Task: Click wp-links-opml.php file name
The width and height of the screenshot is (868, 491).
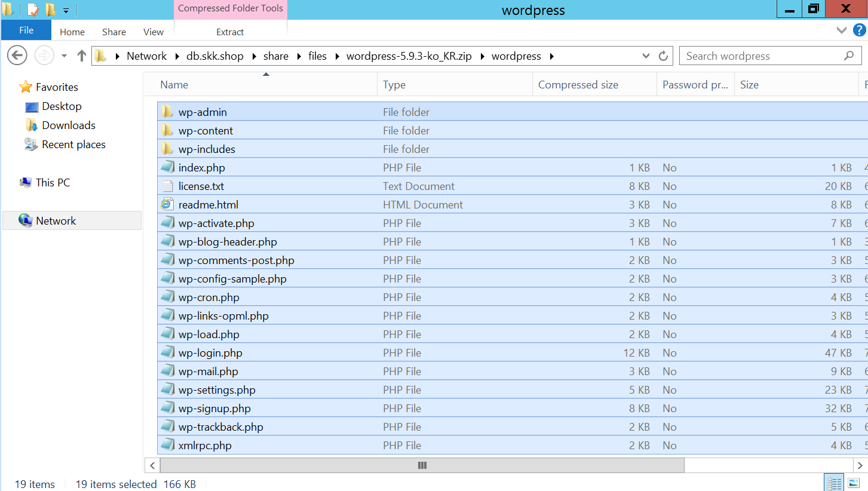Action: tap(223, 316)
